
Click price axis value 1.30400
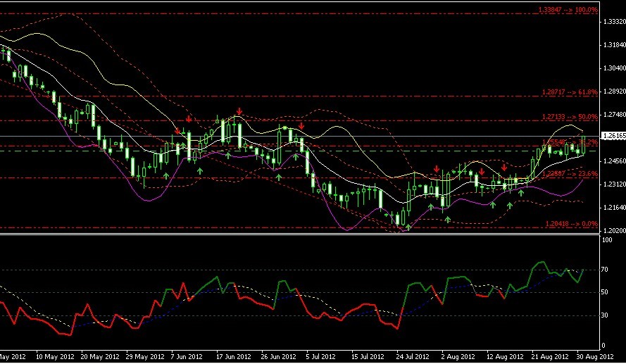click(614, 68)
